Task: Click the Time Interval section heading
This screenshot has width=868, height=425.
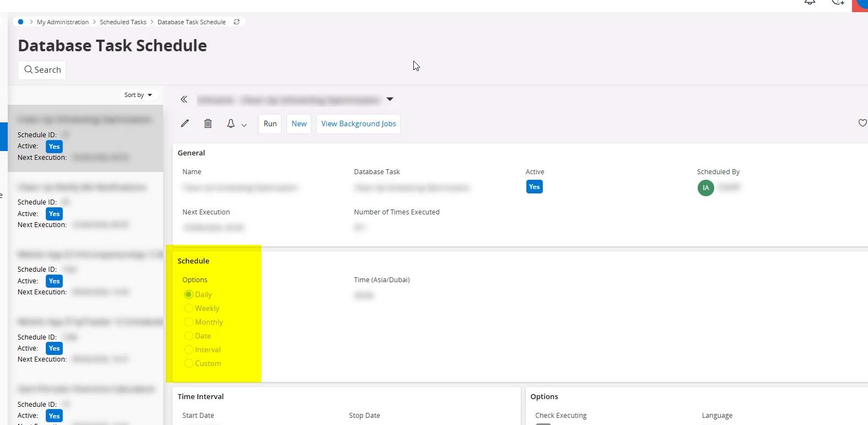Action: 201,396
